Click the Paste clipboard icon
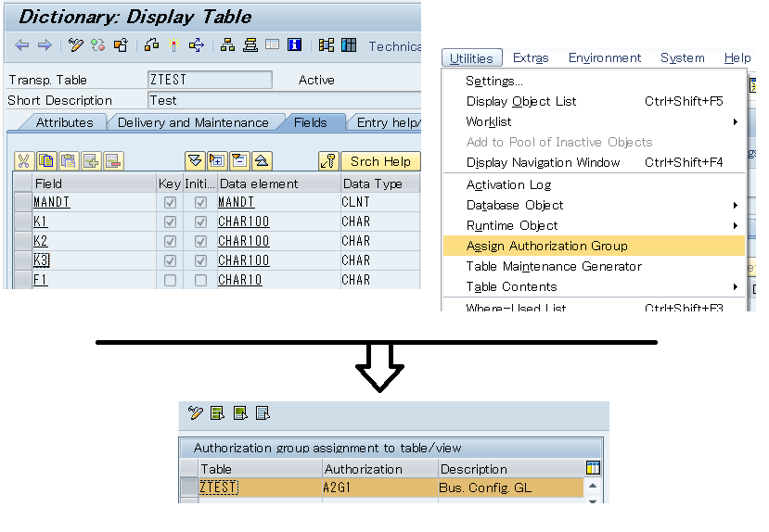769x532 pixels. (69, 161)
